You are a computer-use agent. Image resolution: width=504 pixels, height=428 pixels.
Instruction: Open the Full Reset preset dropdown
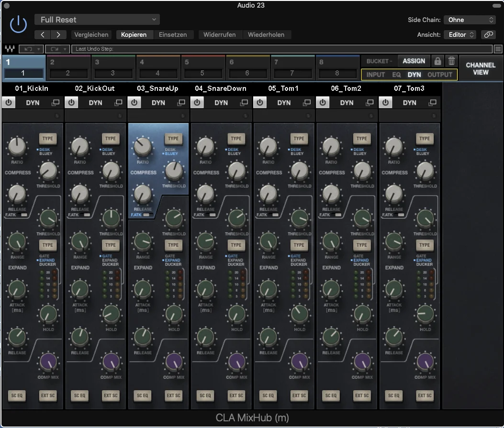click(97, 20)
